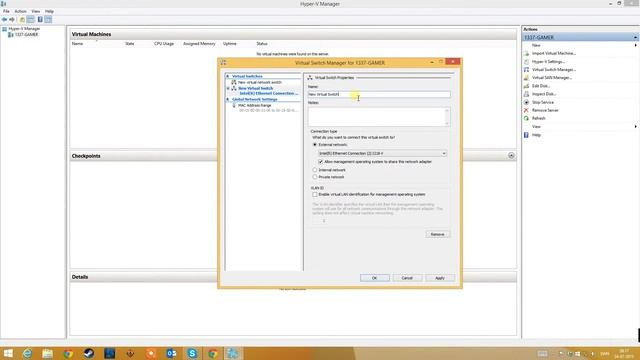Select the Private network radio button
This screenshot has height=360, width=640.
[x=315, y=177]
